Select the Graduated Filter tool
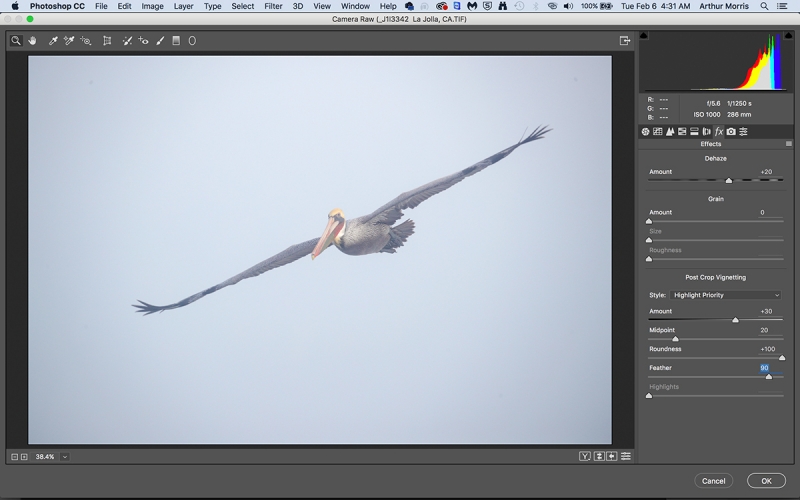Image resolution: width=800 pixels, height=500 pixels. (176, 41)
